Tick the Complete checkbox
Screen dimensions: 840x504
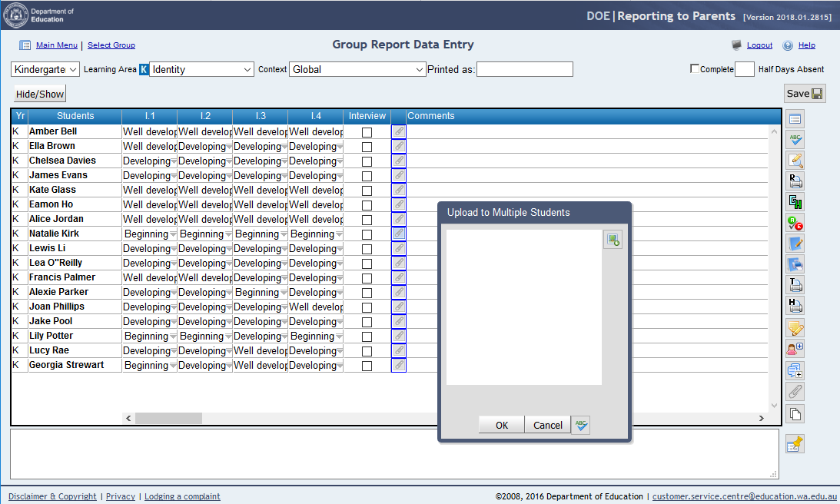(x=695, y=69)
